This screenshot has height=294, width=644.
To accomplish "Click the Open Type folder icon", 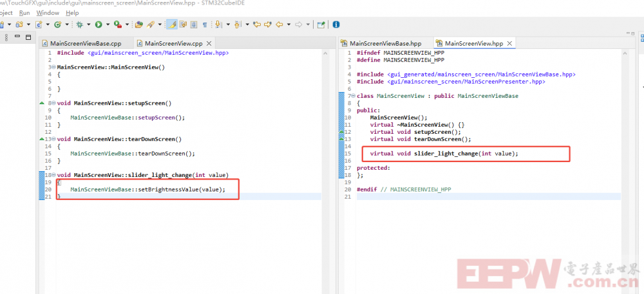I will click(x=139, y=24).
